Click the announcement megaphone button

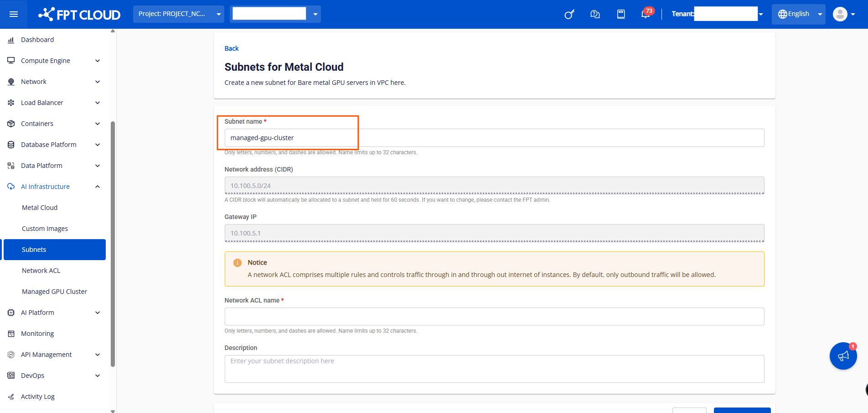pyautogui.click(x=843, y=356)
